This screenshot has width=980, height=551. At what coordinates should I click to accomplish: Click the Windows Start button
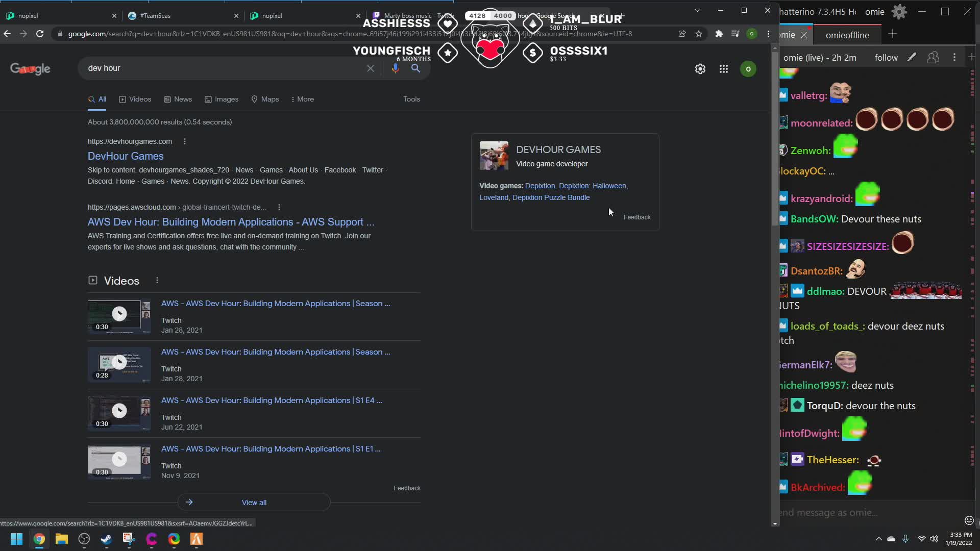(16, 539)
